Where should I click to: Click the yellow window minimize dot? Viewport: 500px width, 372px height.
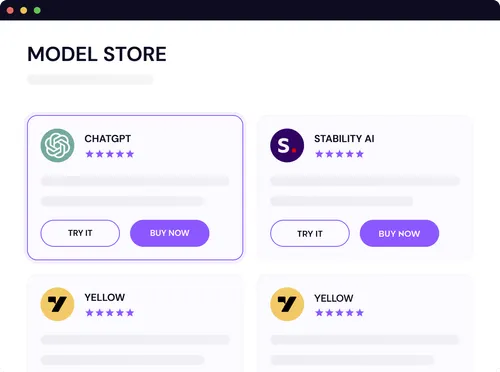[x=24, y=10]
